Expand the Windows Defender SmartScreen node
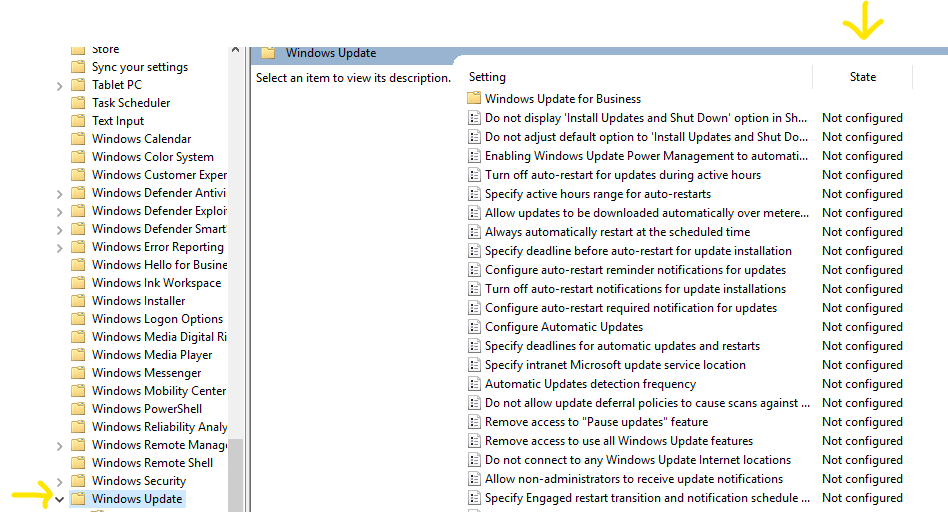Viewport: 948px width, 512px height. 59,230
